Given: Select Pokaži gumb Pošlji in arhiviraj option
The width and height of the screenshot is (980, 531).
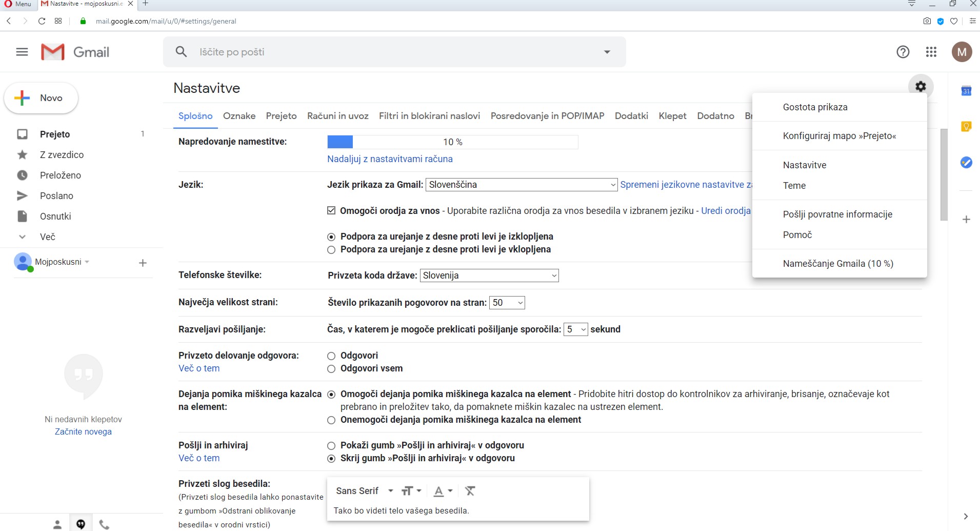Looking at the screenshot, I should click(x=331, y=446).
